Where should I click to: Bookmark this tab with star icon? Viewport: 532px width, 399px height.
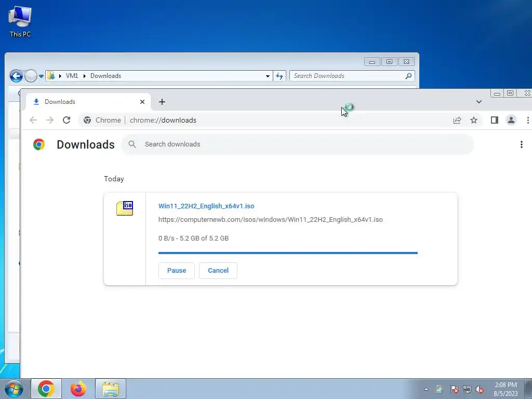474,120
